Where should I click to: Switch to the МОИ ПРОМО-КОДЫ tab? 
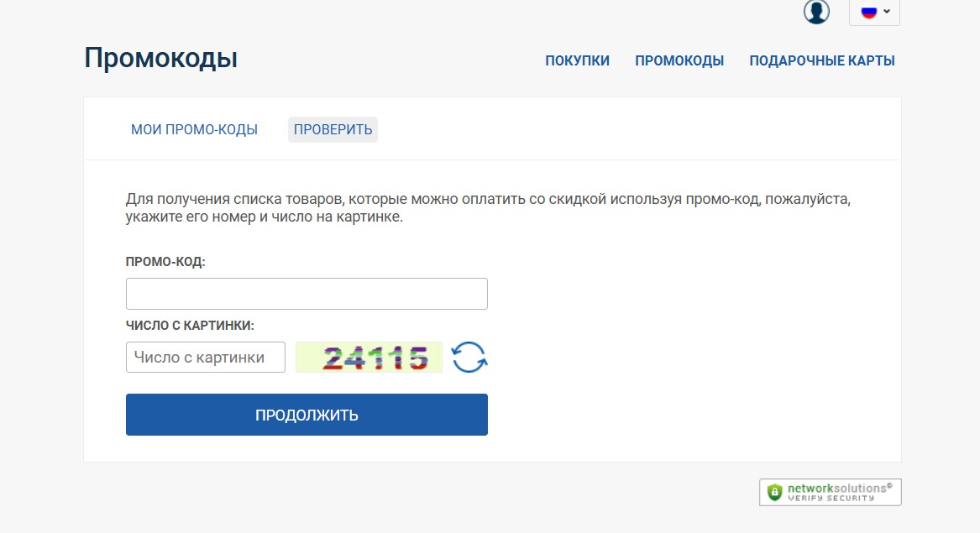194,129
